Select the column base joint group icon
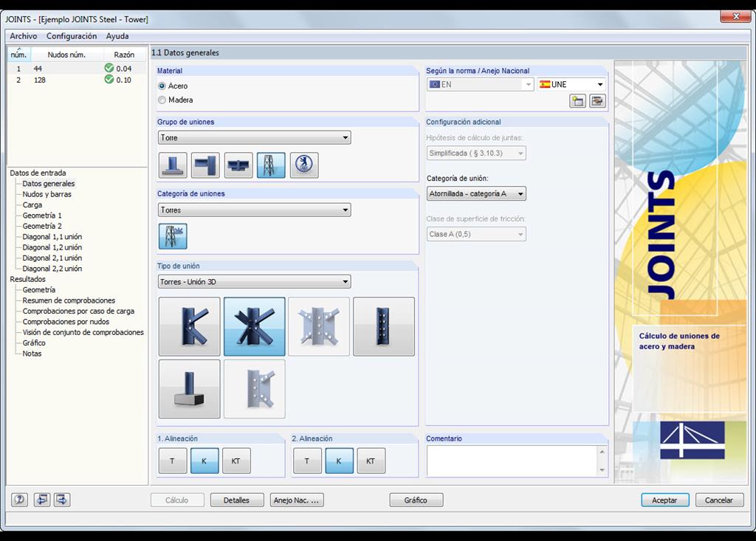 pyautogui.click(x=173, y=165)
